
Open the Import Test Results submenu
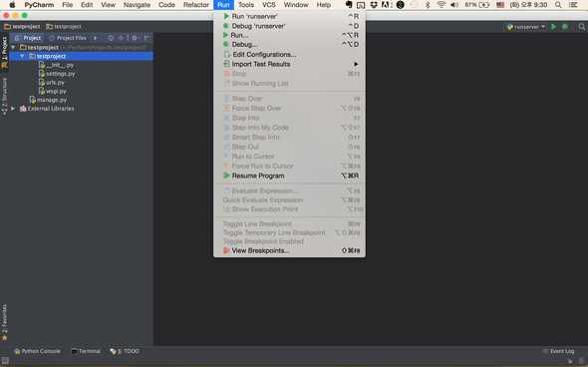[289, 64]
